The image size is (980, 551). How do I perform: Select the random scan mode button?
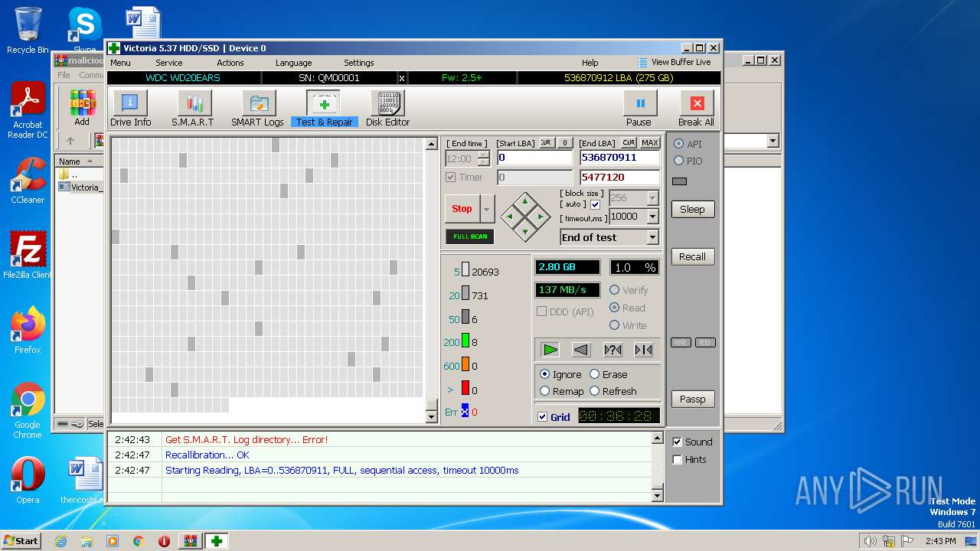612,350
